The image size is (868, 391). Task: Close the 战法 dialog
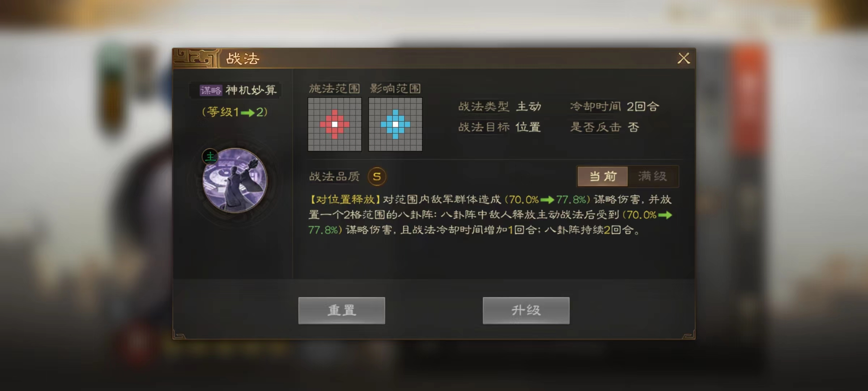684,58
